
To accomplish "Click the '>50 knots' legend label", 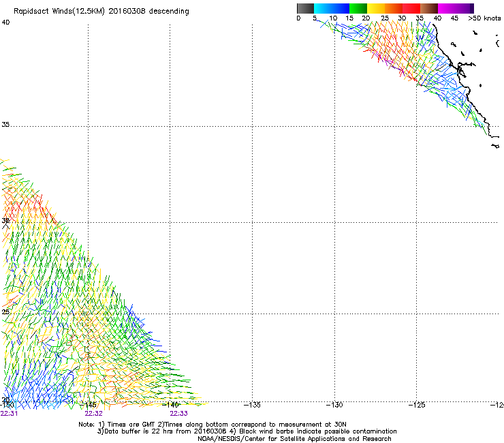I will [x=484, y=18].
